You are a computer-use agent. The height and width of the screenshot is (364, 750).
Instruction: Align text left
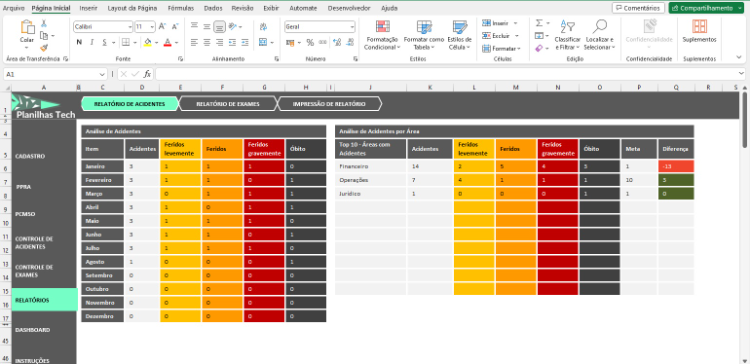194,43
